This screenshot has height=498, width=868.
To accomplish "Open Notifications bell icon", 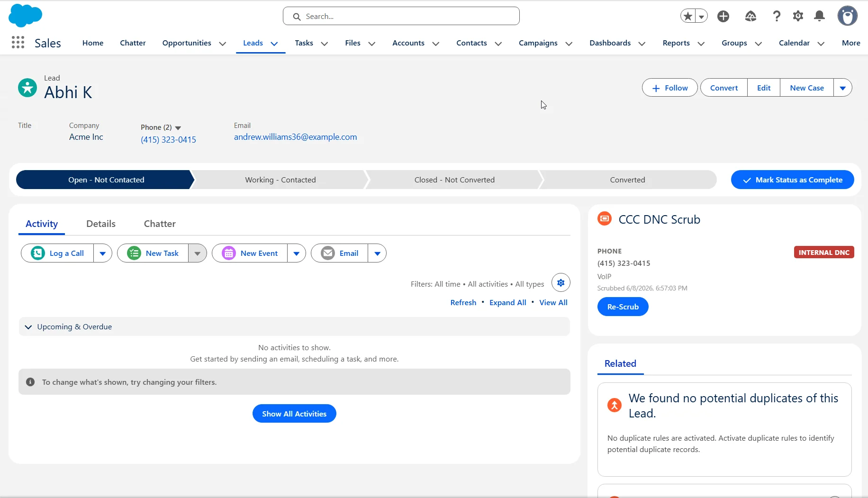I will pos(819,16).
